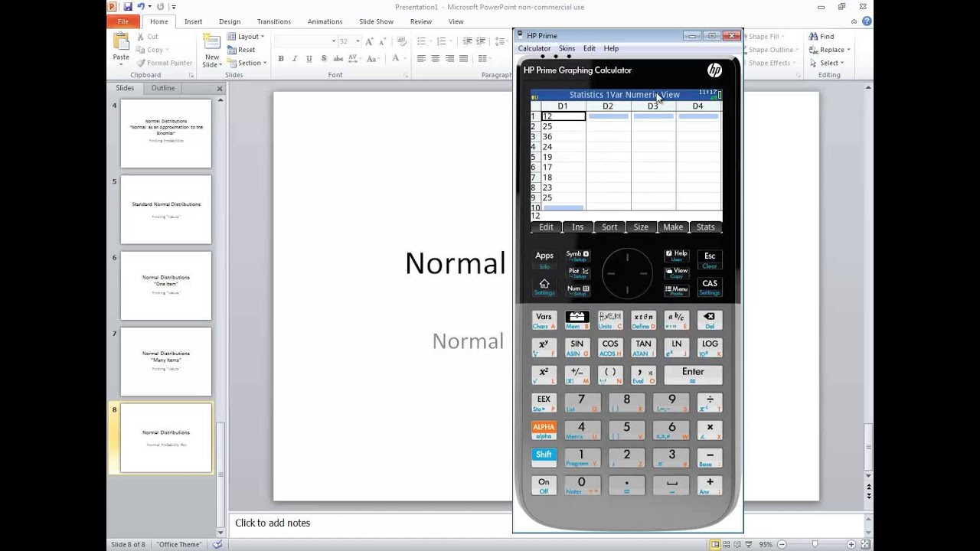
Task: Click the Sort soft key on calculator screen
Action: (x=609, y=227)
